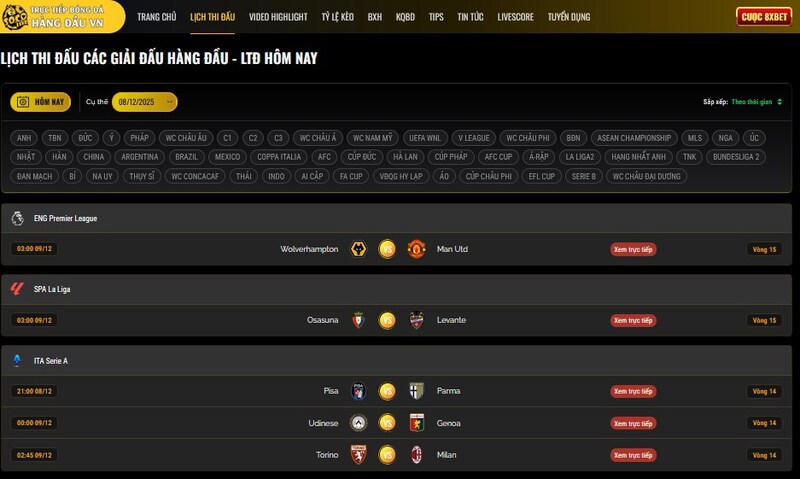This screenshot has width=800, height=479.
Task: Click the site logo in header
Action: (61, 16)
